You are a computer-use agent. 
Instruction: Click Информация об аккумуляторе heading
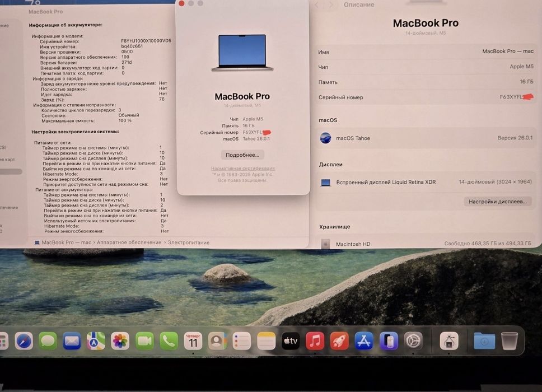(66, 25)
